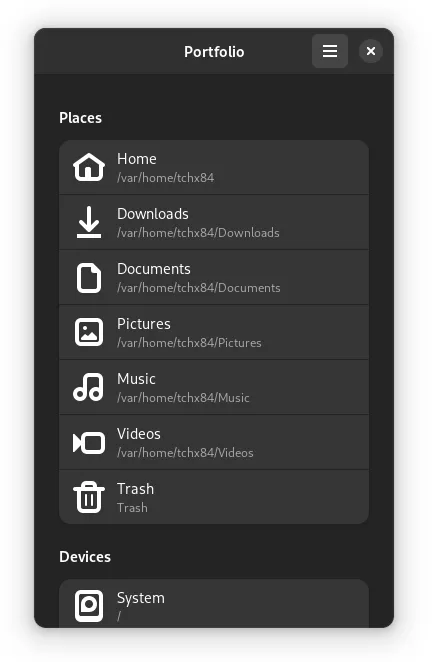Click the Documents file icon
Image resolution: width=432 pixels, height=662 pixels.
(x=89, y=277)
